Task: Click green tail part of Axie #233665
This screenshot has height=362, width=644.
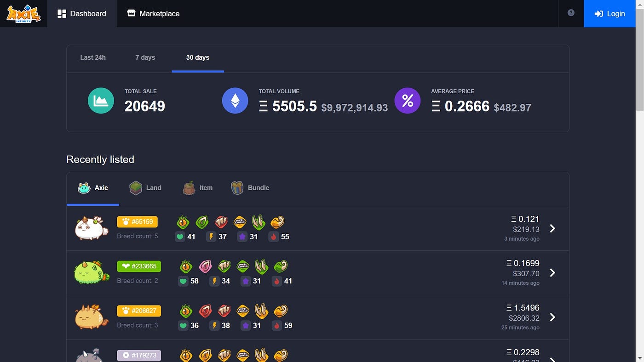Action: pos(281,266)
